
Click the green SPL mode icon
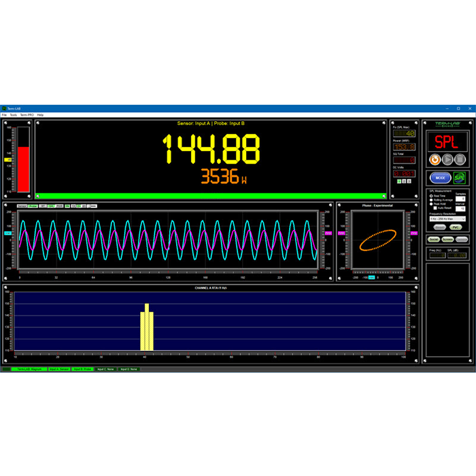pyautogui.click(x=460, y=177)
